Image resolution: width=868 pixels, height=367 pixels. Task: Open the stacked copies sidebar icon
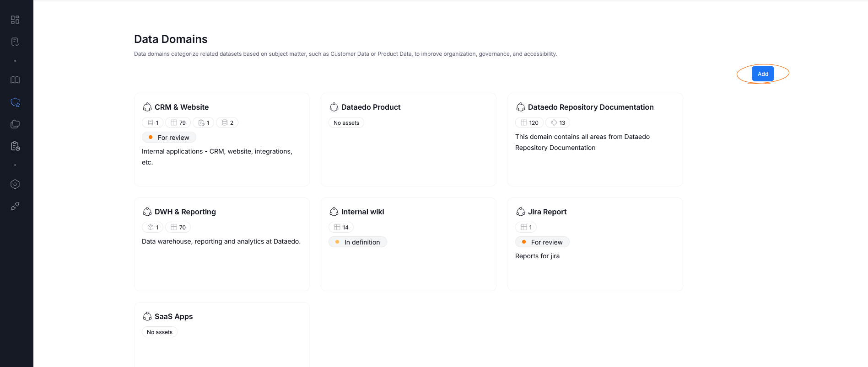coord(15,124)
